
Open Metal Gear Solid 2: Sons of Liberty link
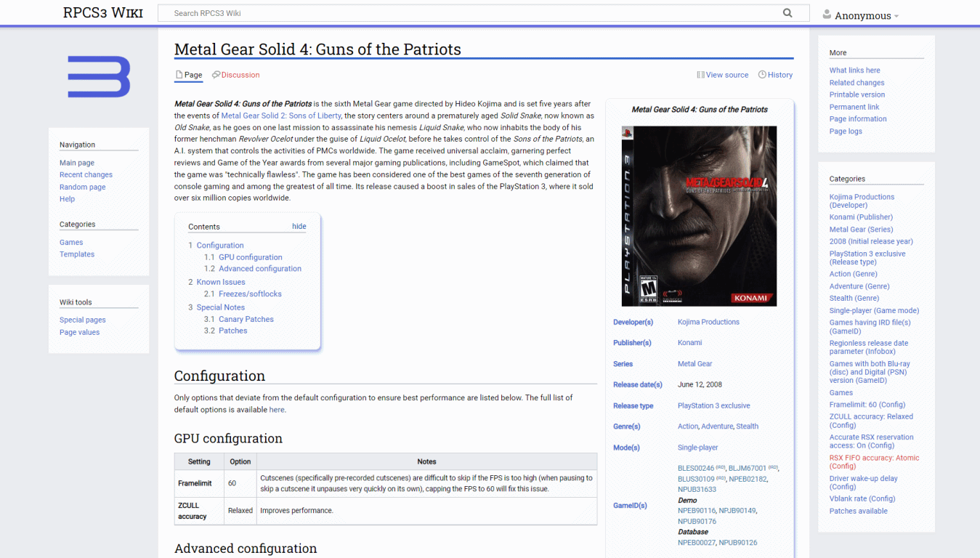point(280,116)
